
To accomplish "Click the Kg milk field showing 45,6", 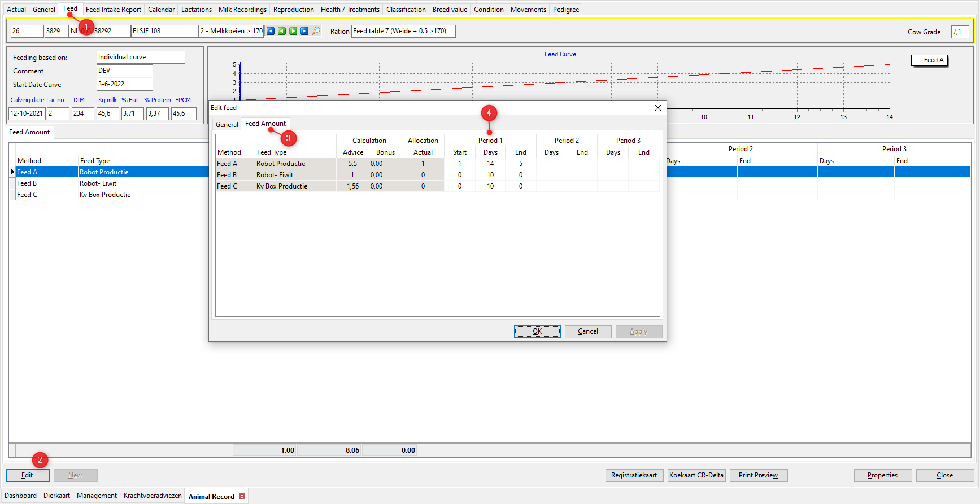I will (x=108, y=113).
